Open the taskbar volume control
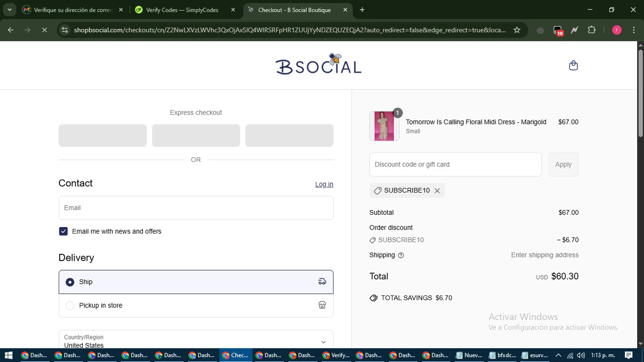The image size is (644, 362). coord(581,355)
